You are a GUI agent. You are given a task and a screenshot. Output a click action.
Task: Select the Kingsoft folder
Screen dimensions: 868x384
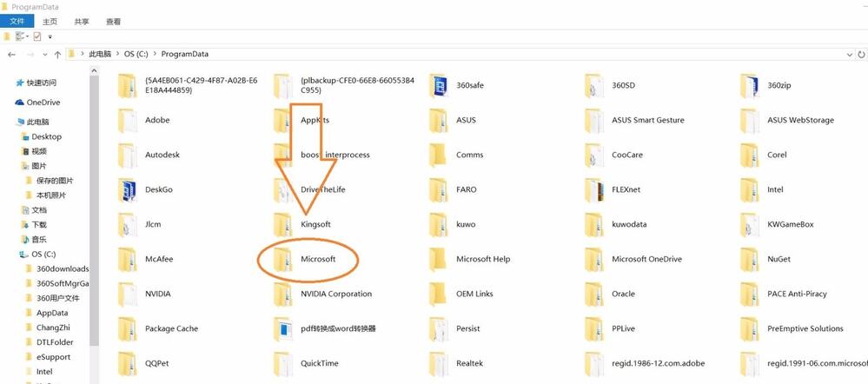click(x=302, y=224)
